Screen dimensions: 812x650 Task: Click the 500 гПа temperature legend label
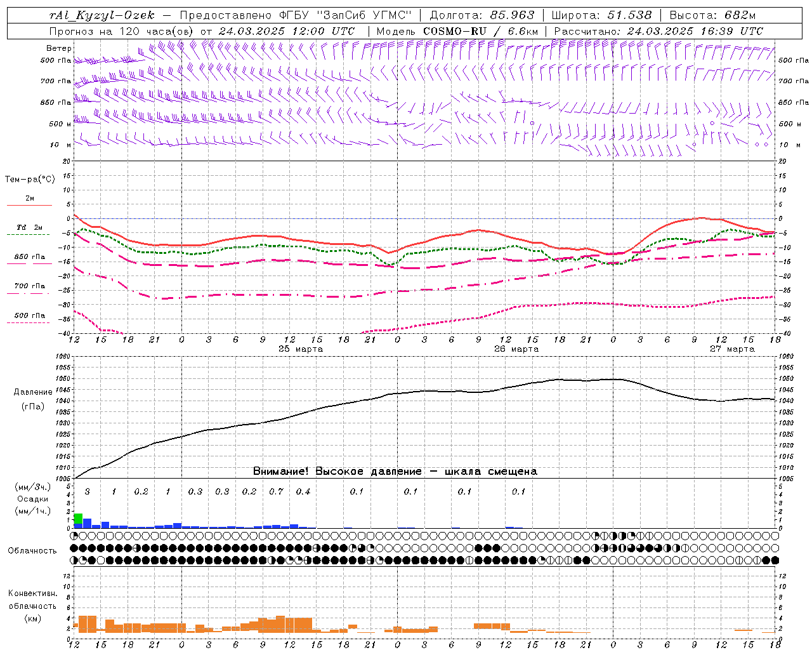[x=29, y=315]
